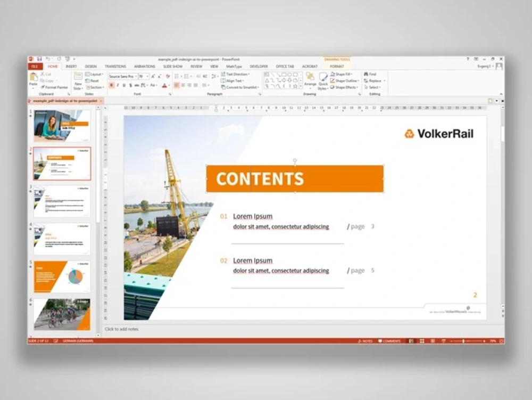532x400 pixels.
Task: Select the oval shape in shapes gallery
Action: coord(289,75)
